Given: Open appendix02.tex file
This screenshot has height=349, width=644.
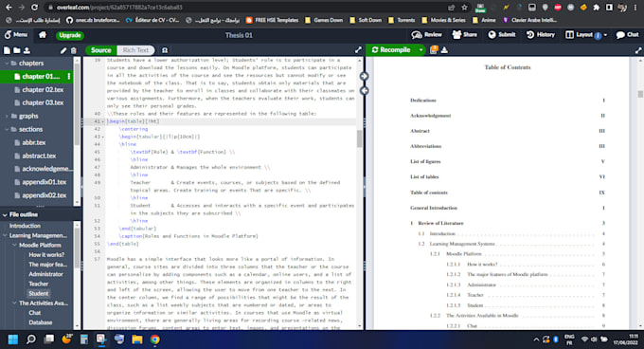Looking at the screenshot, I should [44, 195].
